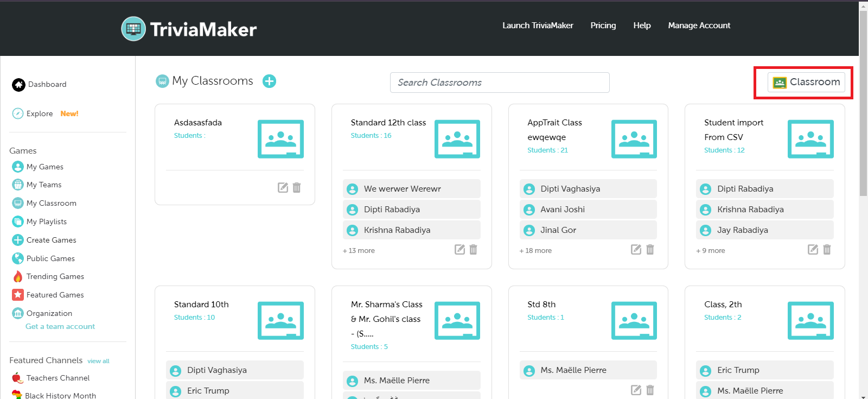Expand '+ 9 more' students list

pos(711,251)
